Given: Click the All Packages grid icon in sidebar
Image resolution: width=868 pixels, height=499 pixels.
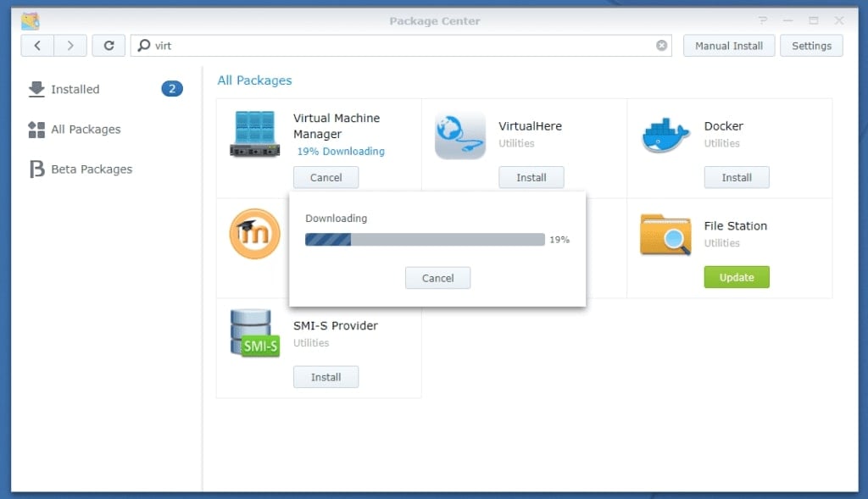Looking at the screenshot, I should [36, 130].
